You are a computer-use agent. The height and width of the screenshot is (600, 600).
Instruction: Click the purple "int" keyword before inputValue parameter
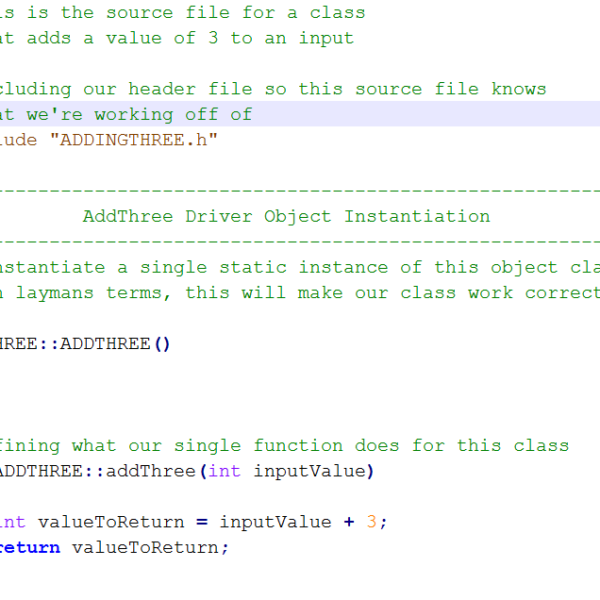click(224, 471)
